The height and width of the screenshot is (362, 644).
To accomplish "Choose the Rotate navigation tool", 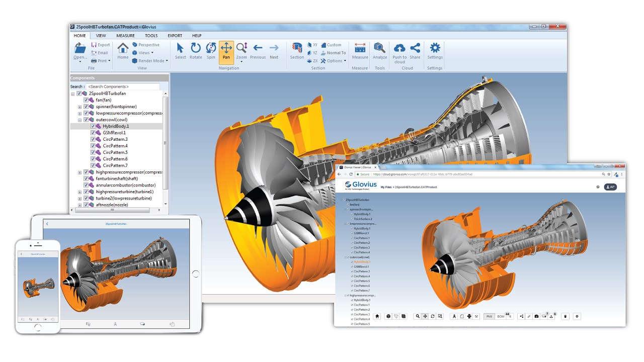I will pyautogui.click(x=196, y=48).
